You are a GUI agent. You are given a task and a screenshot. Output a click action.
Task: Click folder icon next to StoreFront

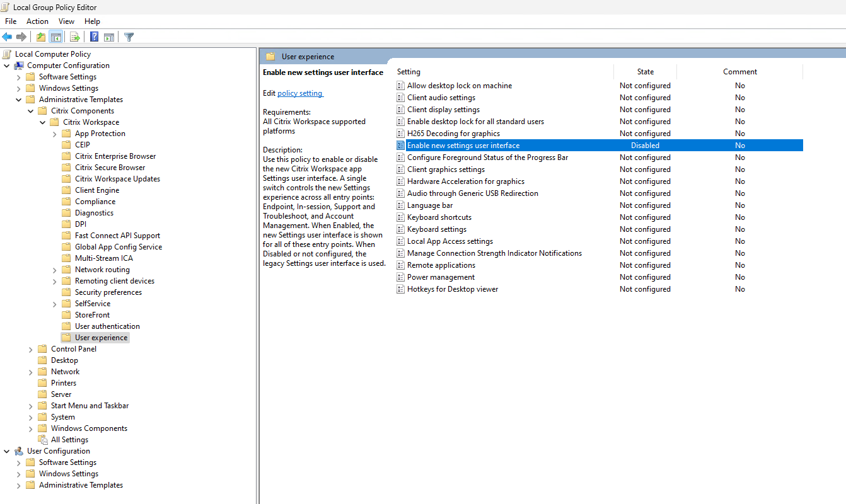[x=67, y=315]
